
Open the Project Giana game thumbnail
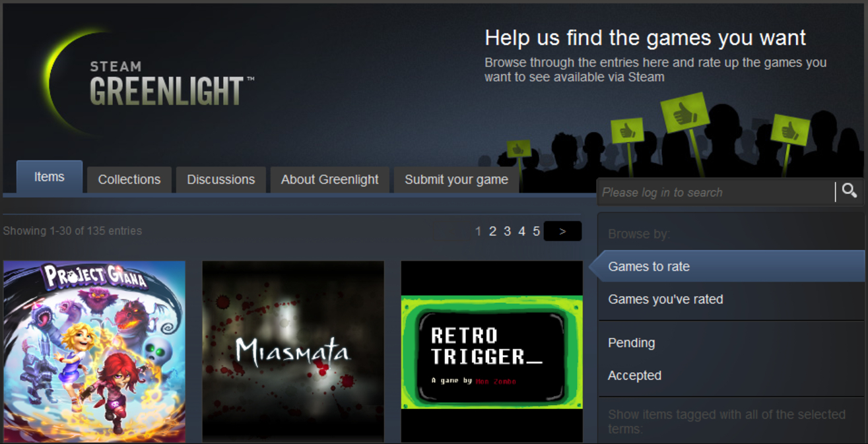tap(94, 352)
